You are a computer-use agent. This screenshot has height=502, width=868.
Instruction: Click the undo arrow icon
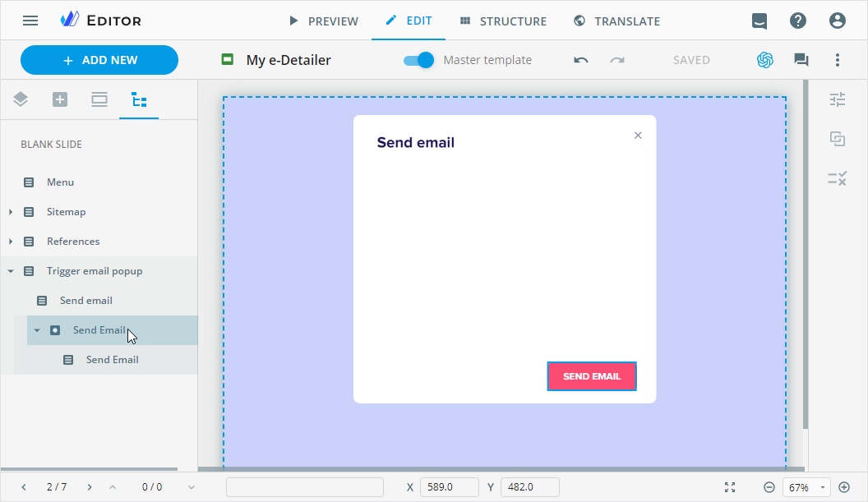(581, 60)
